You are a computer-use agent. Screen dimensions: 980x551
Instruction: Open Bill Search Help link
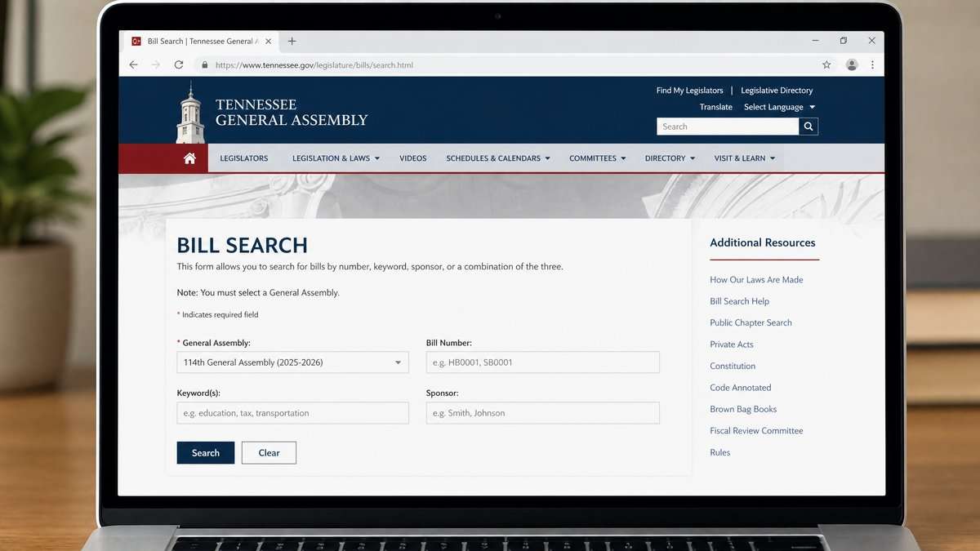[x=739, y=301]
